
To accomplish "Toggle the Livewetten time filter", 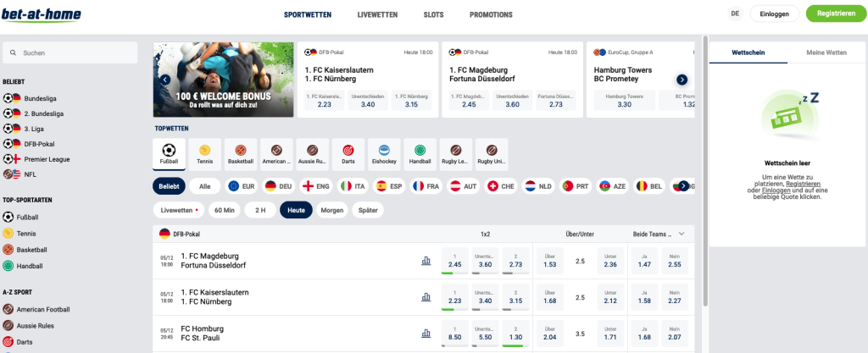I will (179, 211).
